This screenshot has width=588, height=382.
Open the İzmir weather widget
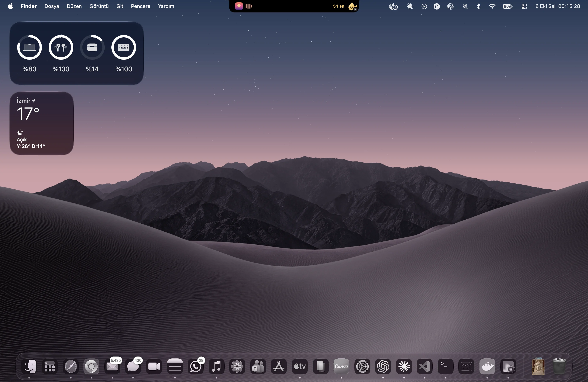tap(41, 123)
